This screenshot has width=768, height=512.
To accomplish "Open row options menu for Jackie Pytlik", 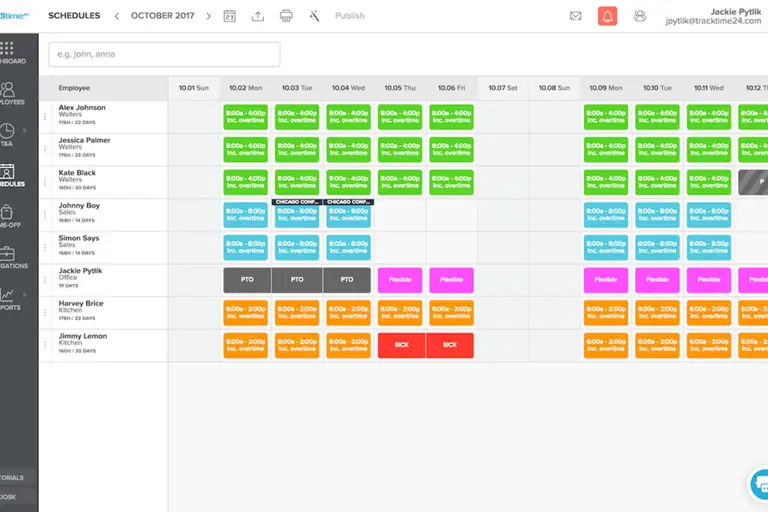I will click(45, 279).
